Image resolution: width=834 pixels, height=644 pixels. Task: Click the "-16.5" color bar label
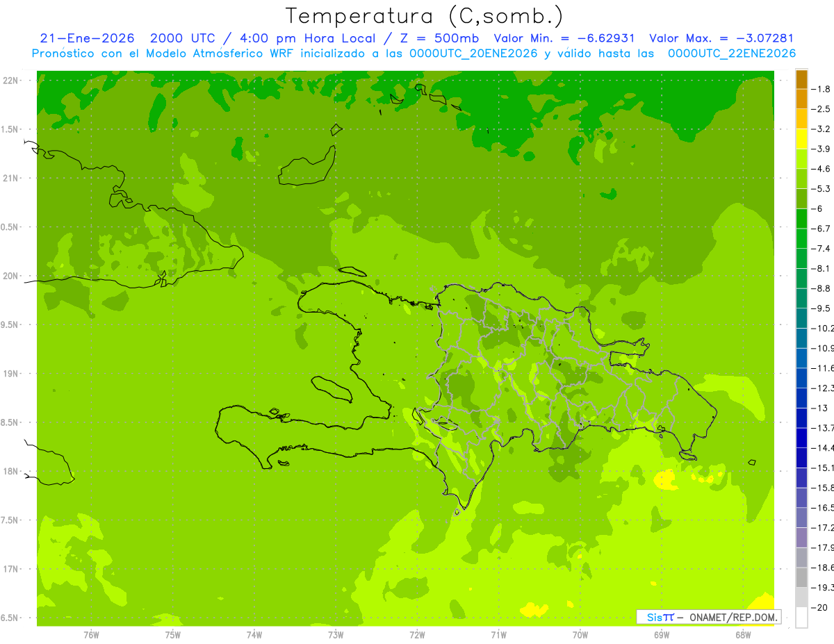tap(823, 508)
